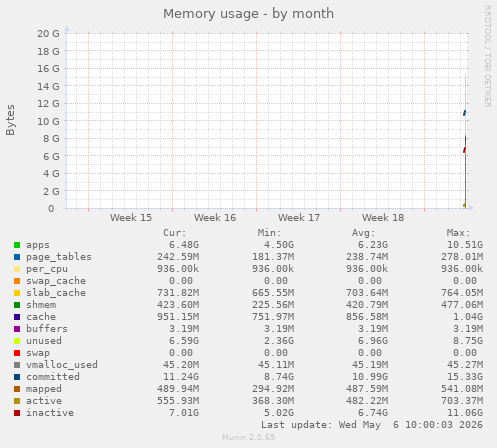Click the 'Week 16' axis label
The image size is (497, 448).
[x=215, y=218]
